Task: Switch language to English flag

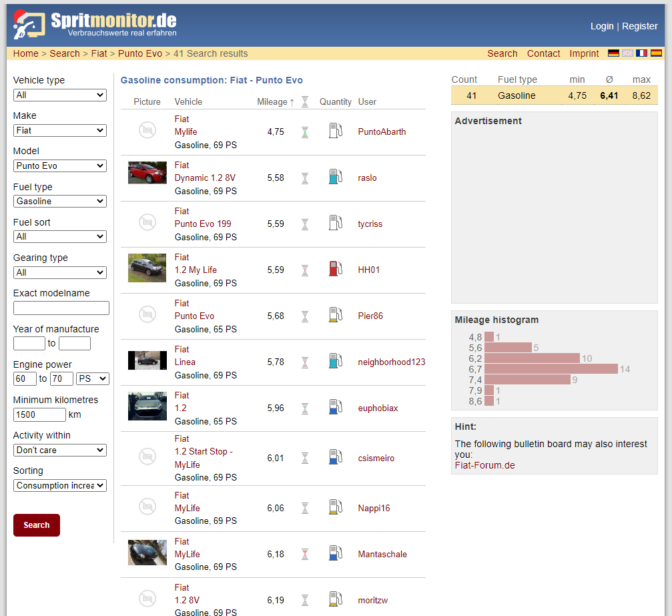Action: [x=627, y=53]
